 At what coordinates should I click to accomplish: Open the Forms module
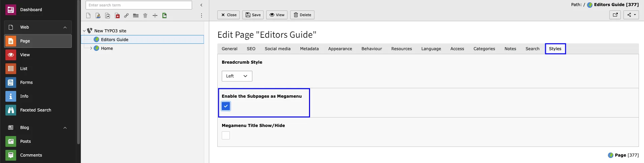pyautogui.click(x=38, y=83)
